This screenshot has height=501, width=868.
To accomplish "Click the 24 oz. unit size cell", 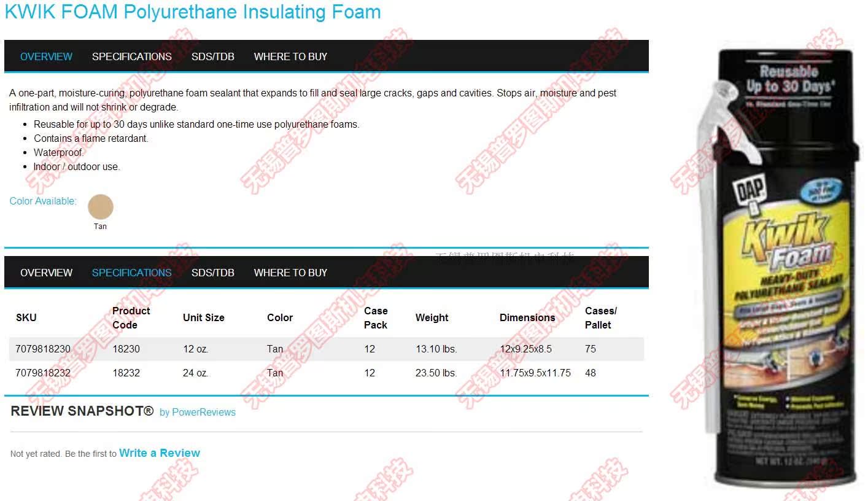I will tap(196, 373).
